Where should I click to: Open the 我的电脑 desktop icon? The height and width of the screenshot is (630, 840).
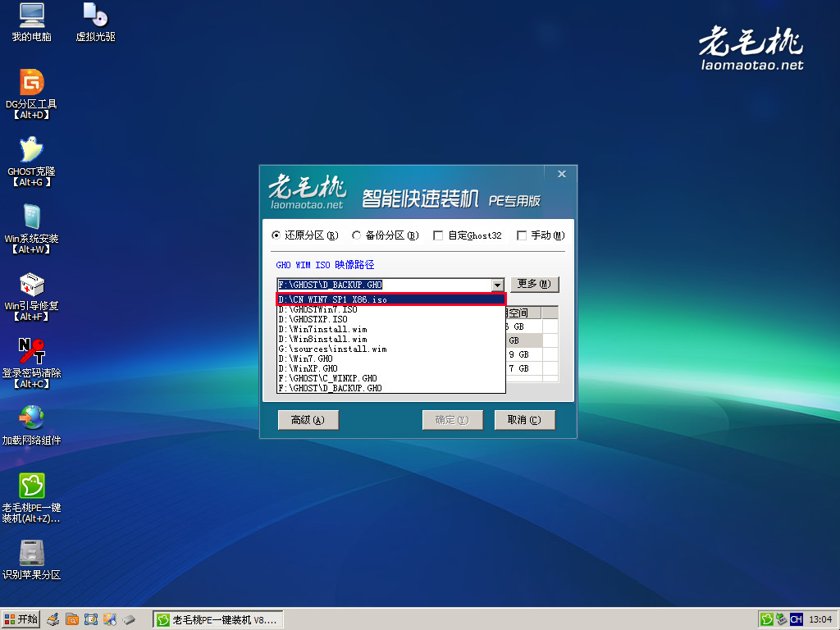[32, 22]
